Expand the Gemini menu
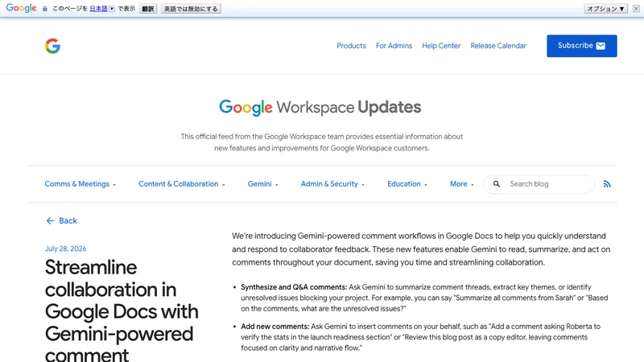 [x=263, y=184]
